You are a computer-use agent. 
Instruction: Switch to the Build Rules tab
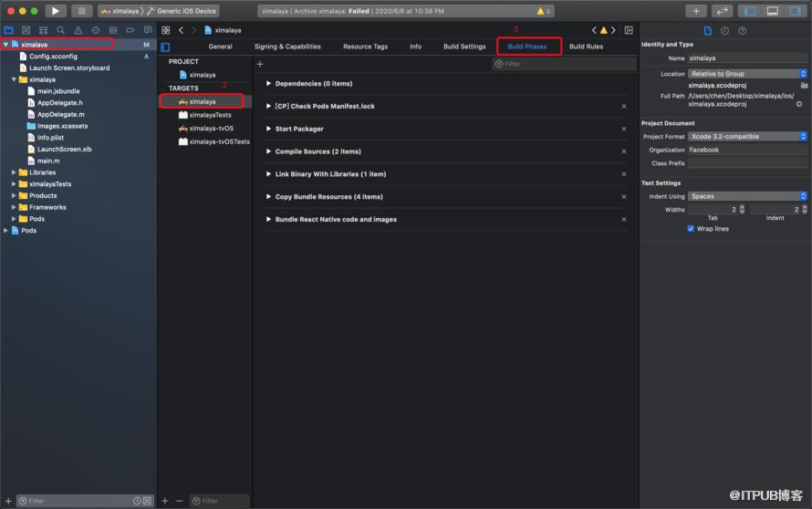point(586,47)
